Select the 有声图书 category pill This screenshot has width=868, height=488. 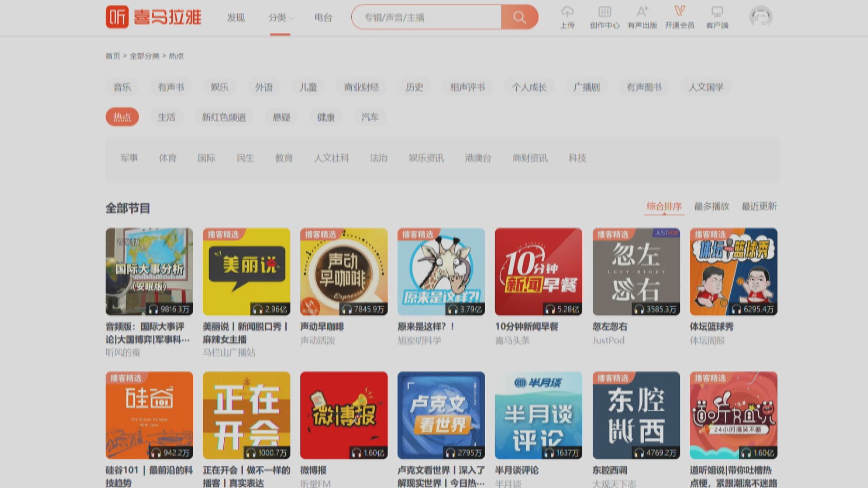pyautogui.click(x=644, y=87)
